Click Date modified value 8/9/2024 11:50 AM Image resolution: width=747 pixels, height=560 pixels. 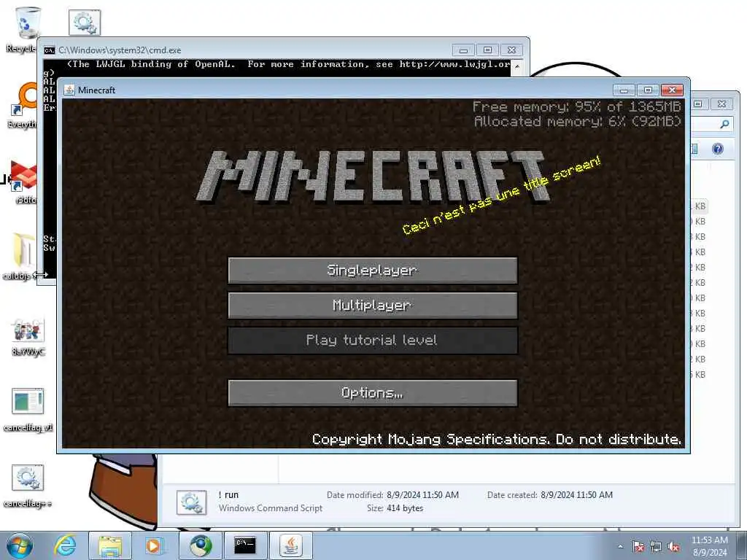tap(422, 495)
